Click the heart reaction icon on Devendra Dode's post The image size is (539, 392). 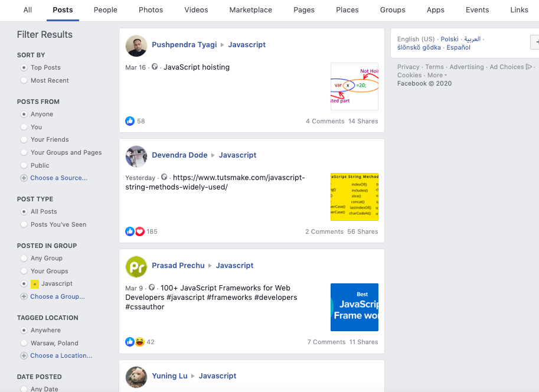[140, 231]
